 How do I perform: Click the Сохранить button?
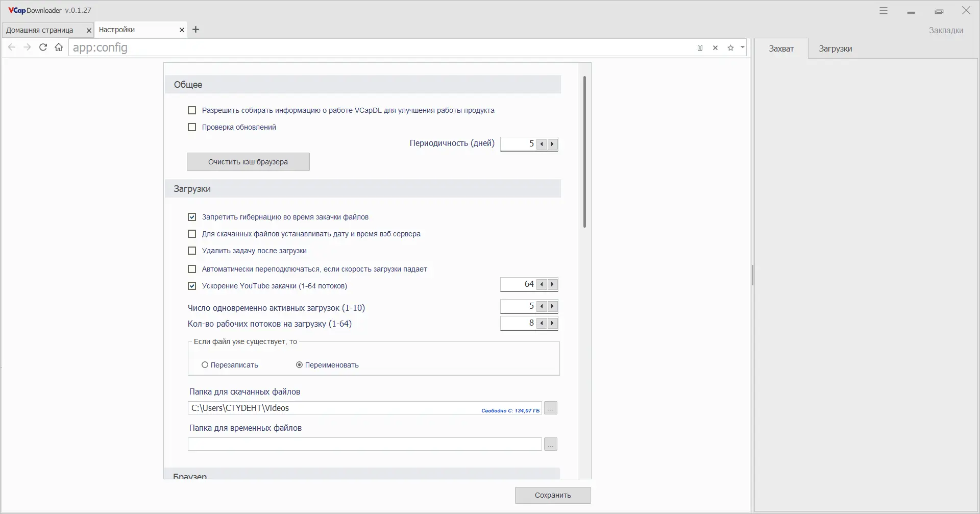[x=553, y=495]
